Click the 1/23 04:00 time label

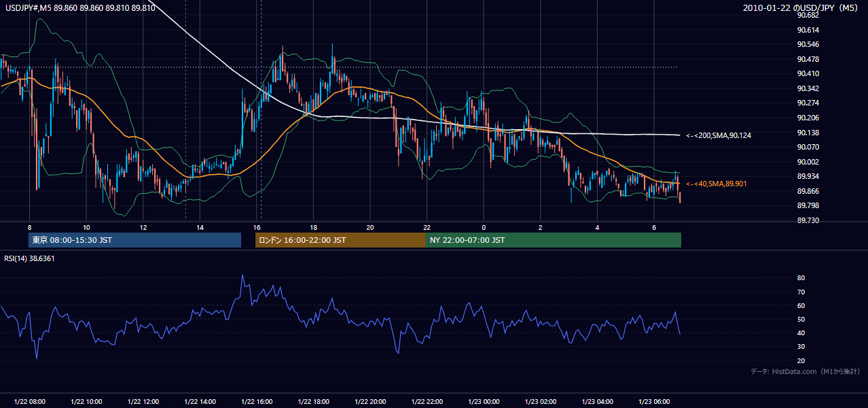coord(597,402)
